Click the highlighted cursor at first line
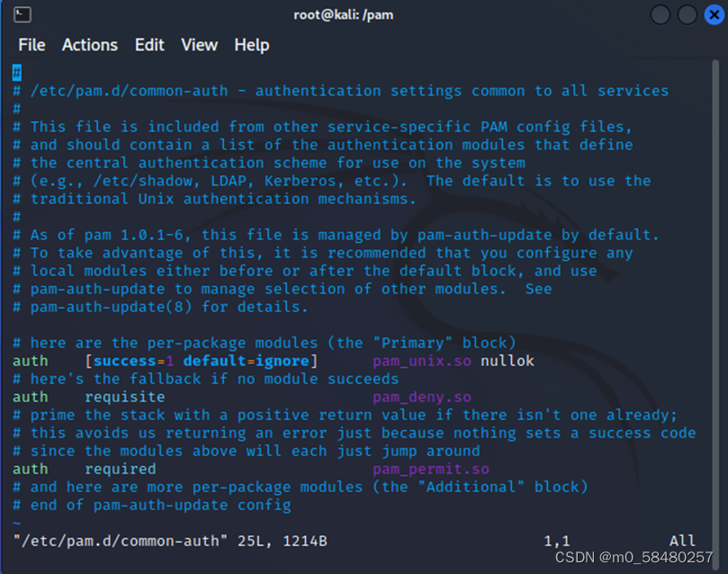Image resolution: width=728 pixels, height=574 pixels. [17, 73]
